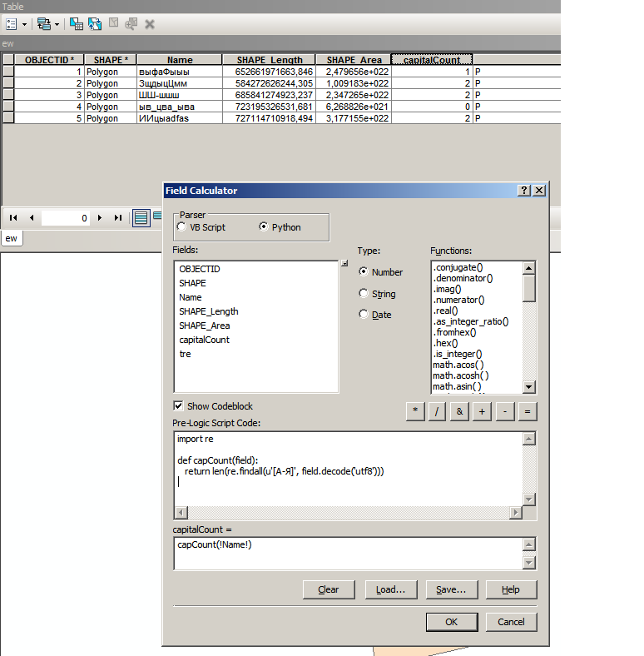This screenshot has height=656, width=644.
Task: Switch to the 'ew' table tab
Action: click(12, 238)
